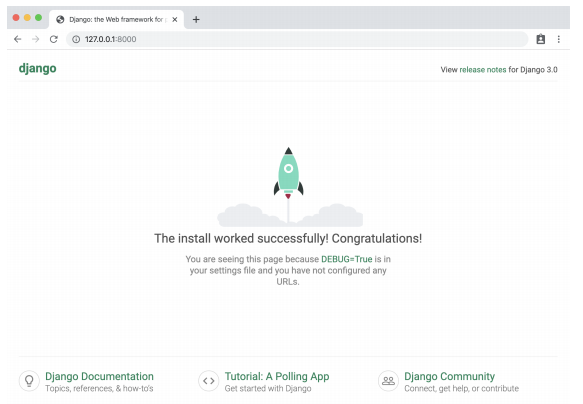The image size is (583, 404).
Task: Click the people Community icon
Action: (x=388, y=381)
